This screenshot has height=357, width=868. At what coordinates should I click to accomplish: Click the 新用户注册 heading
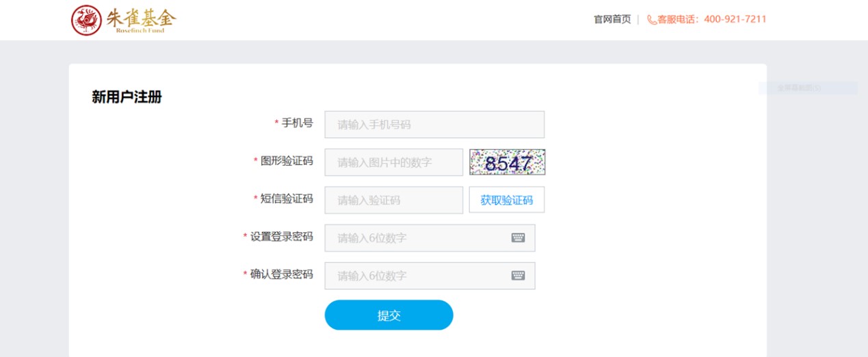tap(127, 97)
